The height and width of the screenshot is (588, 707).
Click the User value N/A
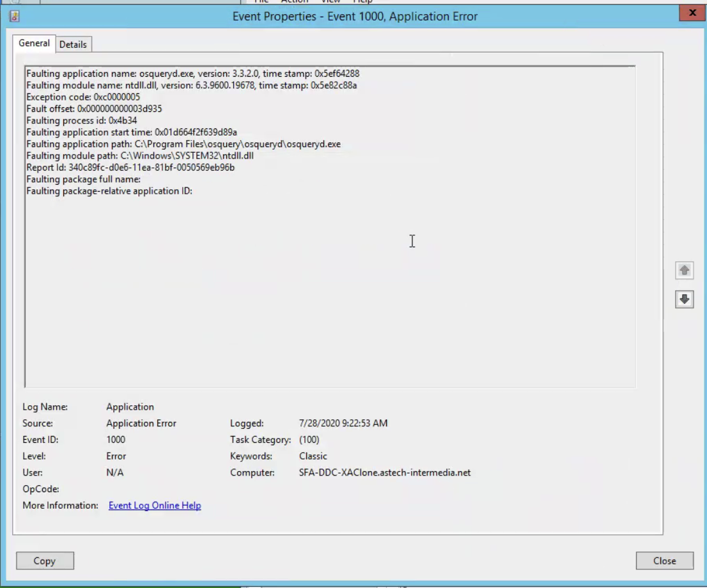pyautogui.click(x=114, y=472)
